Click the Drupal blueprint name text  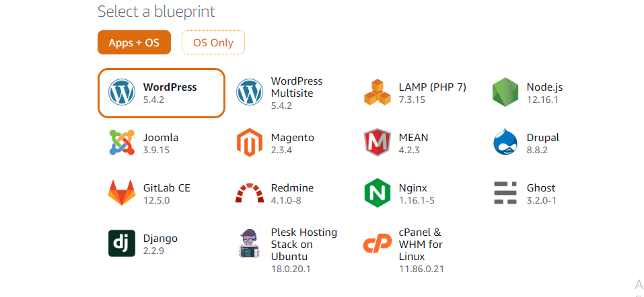pos(542,138)
